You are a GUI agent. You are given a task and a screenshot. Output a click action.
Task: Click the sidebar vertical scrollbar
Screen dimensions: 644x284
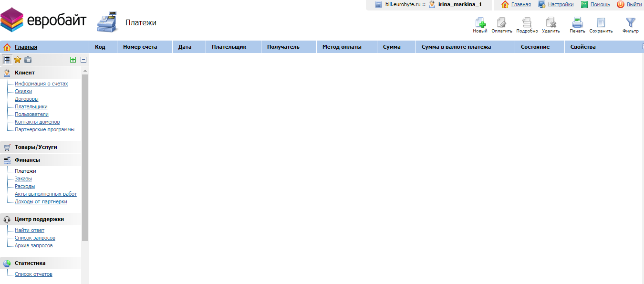(x=85, y=157)
